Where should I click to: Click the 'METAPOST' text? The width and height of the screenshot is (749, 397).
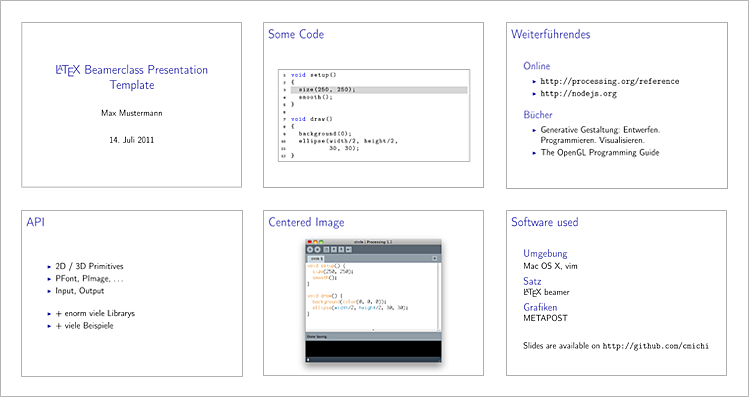pos(546,318)
